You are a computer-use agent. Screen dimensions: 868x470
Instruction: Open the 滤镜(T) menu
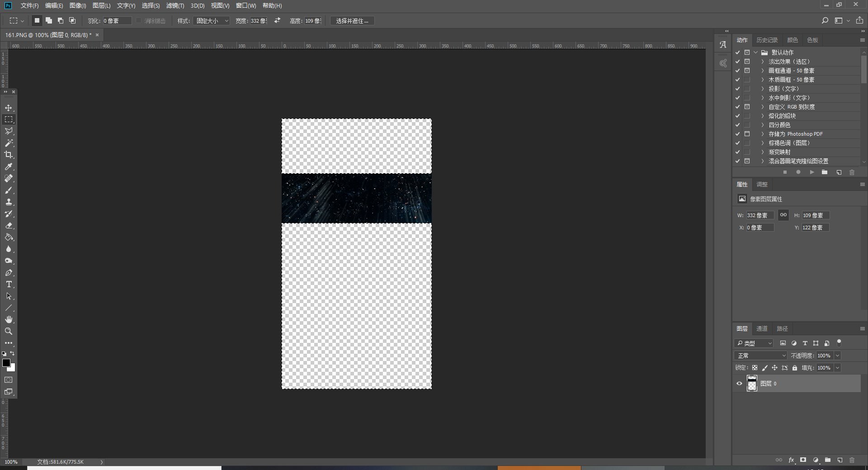coord(175,6)
